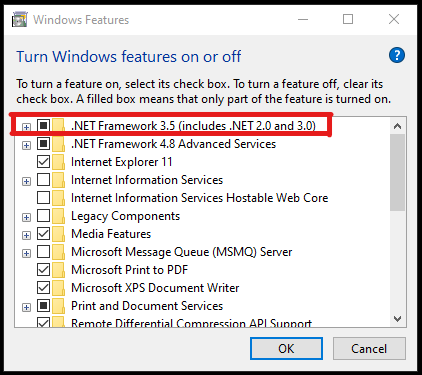Uncheck the Microsoft Print to PDF checkbox
Screen dimensions: 422x375
tap(43, 270)
